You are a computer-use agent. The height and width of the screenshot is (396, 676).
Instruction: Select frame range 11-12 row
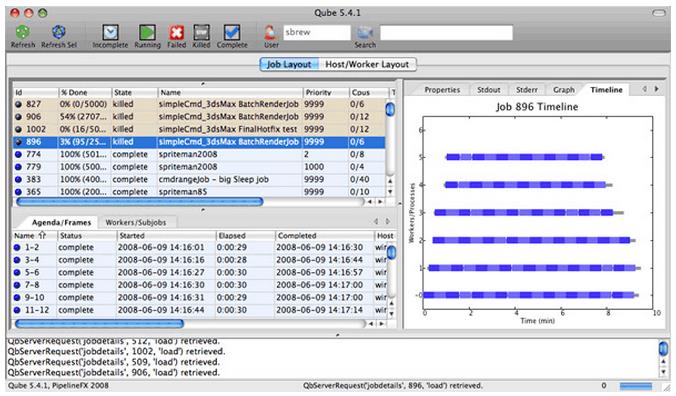click(199, 310)
